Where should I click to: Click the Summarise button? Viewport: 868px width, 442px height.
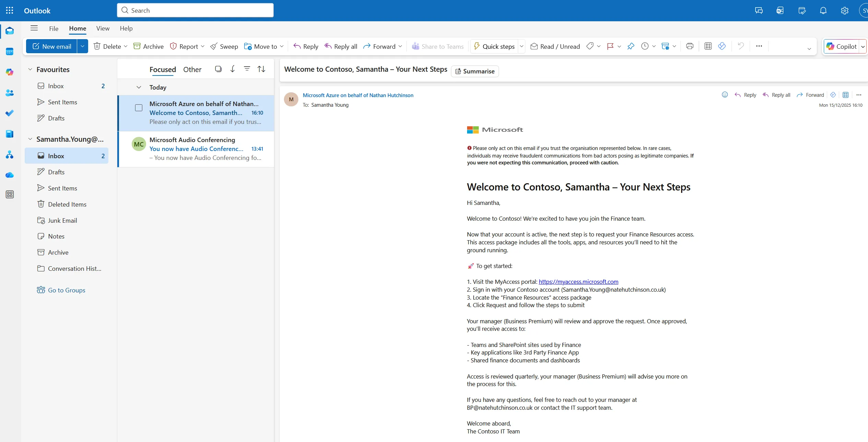tap(475, 71)
